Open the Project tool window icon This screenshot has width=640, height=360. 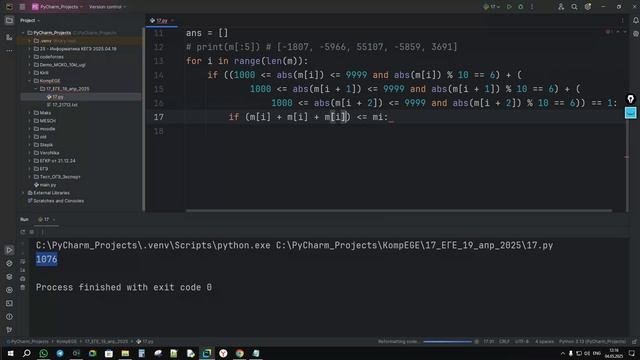point(9,20)
